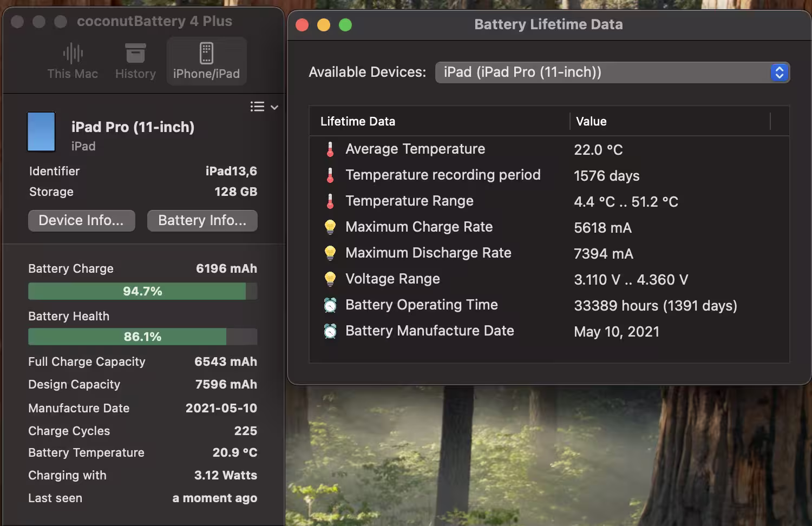812x526 pixels.
Task: Select the Temperature recording period row label
Action: pos(443,175)
